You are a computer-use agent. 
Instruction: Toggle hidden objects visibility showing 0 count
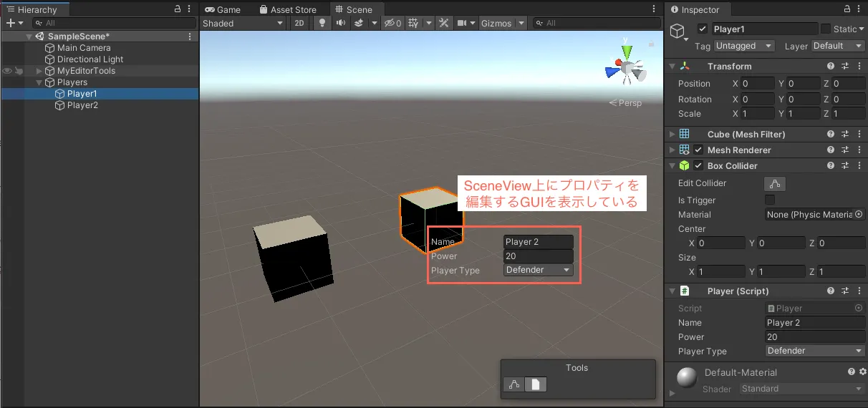click(x=392, y=23)
